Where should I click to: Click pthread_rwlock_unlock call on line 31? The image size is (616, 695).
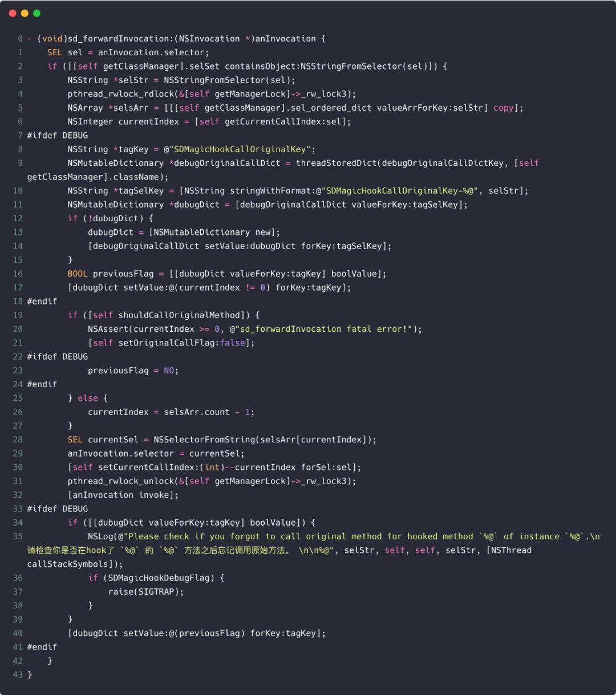pyautogui.click(x=212, y=481)
